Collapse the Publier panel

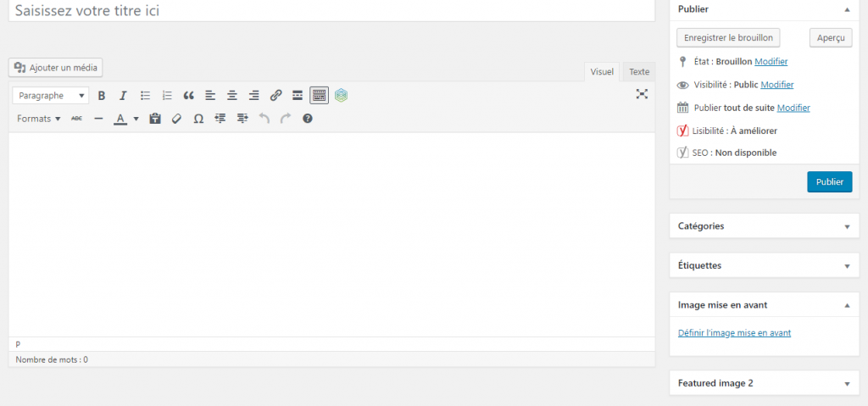click(x=847, y=9)
